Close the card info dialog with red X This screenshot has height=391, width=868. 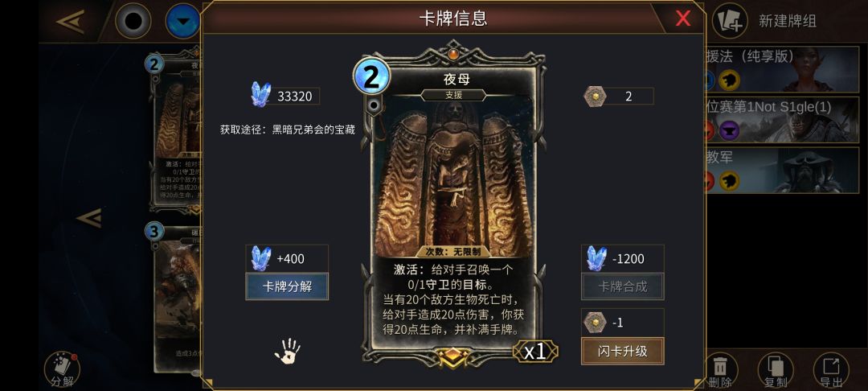[x=683, y=19]
